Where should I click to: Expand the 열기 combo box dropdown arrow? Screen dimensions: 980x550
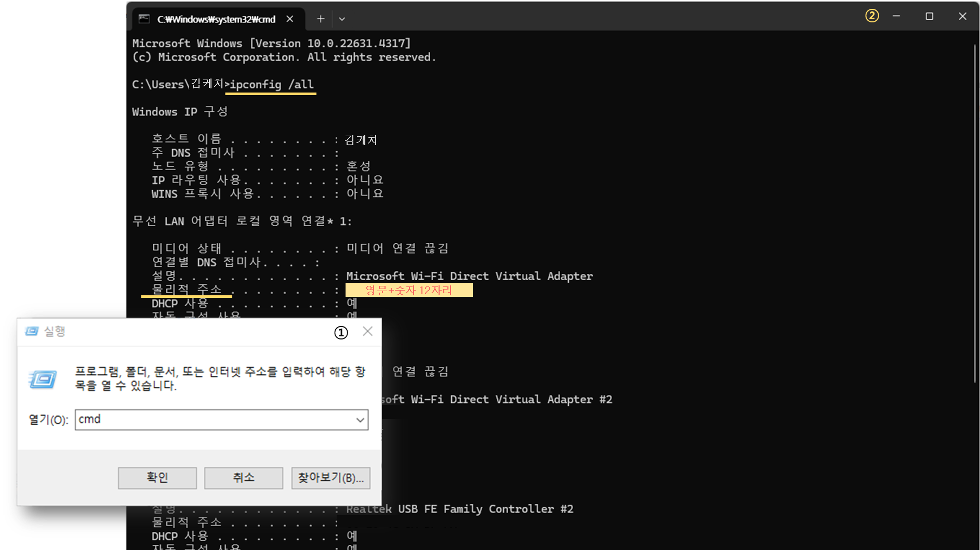(x=360, y=420)
